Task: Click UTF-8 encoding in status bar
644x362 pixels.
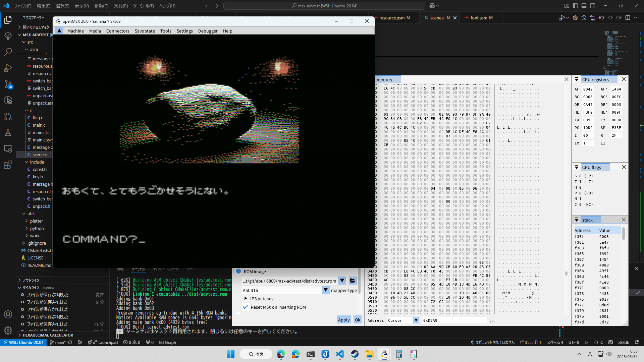Action: (x=574, y=343)
